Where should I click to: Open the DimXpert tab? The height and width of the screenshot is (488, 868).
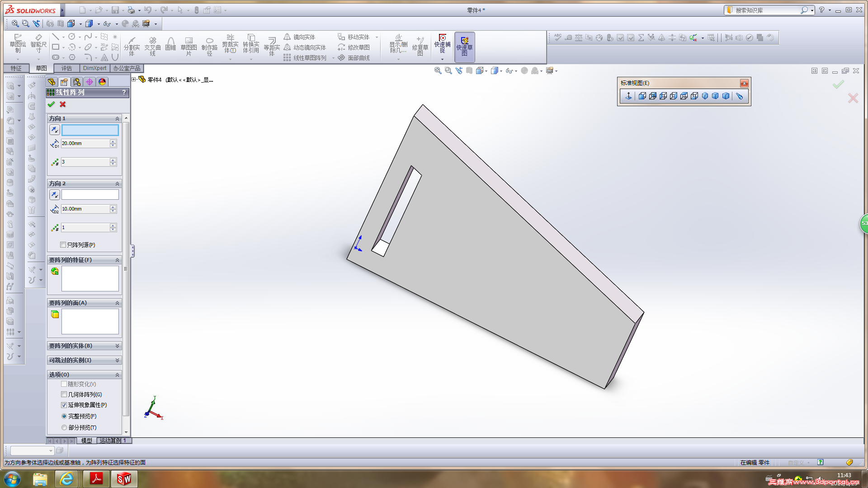(94, 68)
